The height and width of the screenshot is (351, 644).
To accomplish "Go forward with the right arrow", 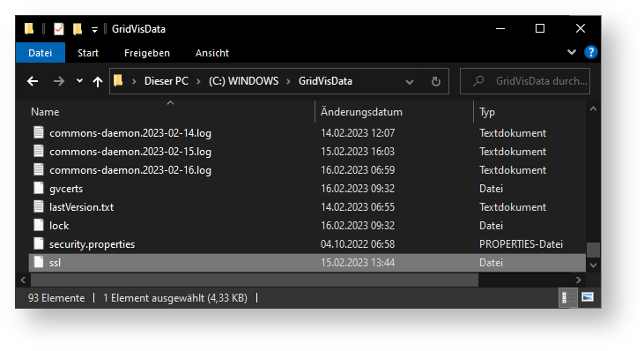I will coord(59,81).
